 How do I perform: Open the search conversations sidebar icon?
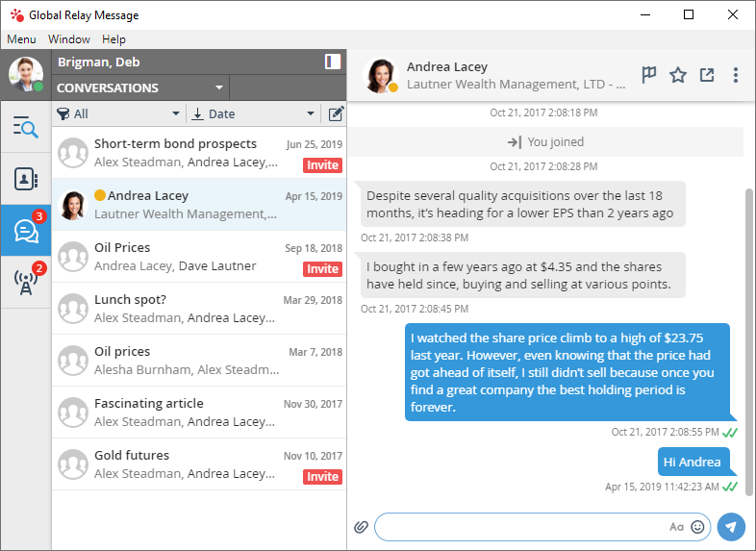(x=25, y=126)
